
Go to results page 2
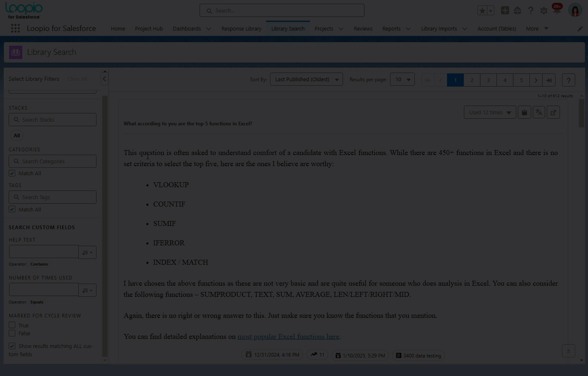(472, 80)
